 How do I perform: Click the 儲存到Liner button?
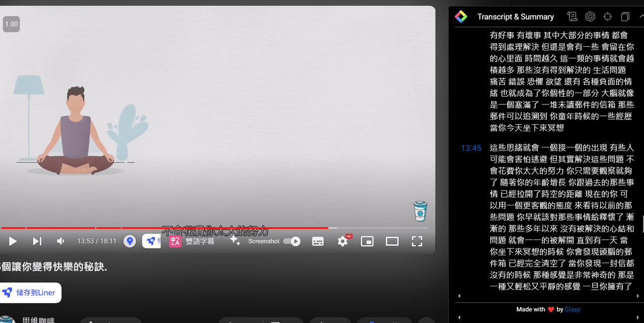click(x=30, y=293)
